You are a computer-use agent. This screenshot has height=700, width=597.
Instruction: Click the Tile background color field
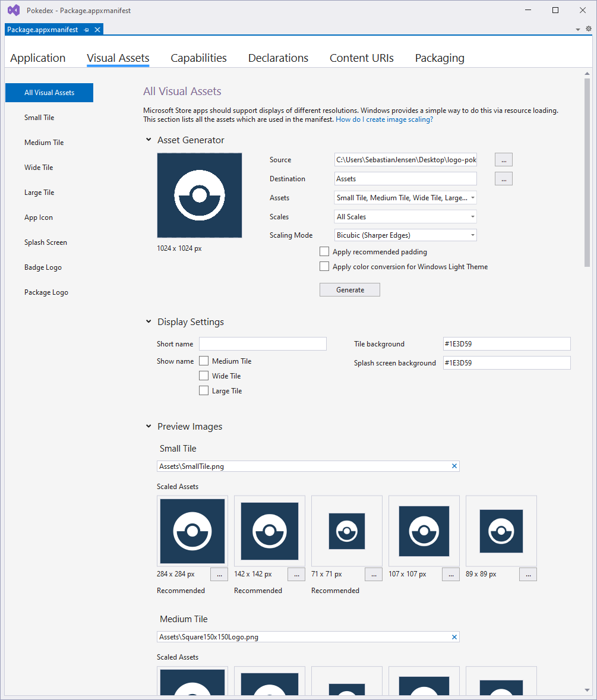[x=506, y=344]
